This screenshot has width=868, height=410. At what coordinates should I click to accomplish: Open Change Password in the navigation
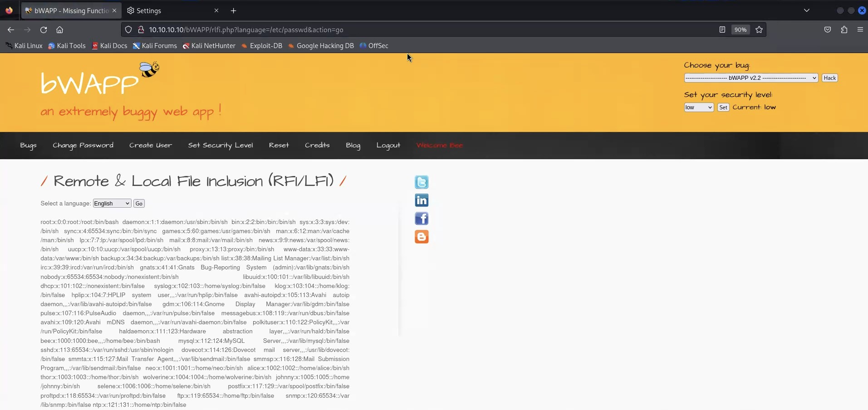click(83, 146)
